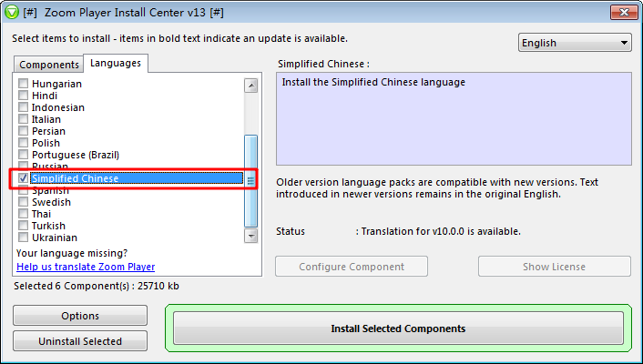
Task: Enable the Persian language checkbox
Action: tap(24, 131)
